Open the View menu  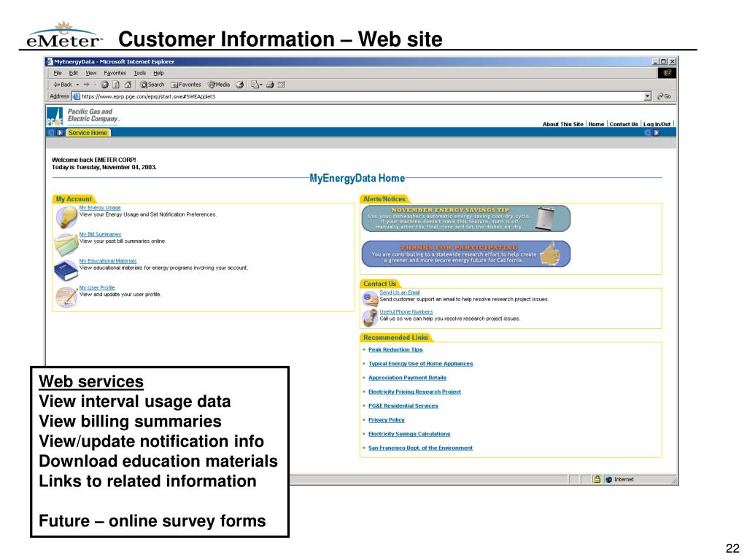pyautogui.click(x=91, y=73)
